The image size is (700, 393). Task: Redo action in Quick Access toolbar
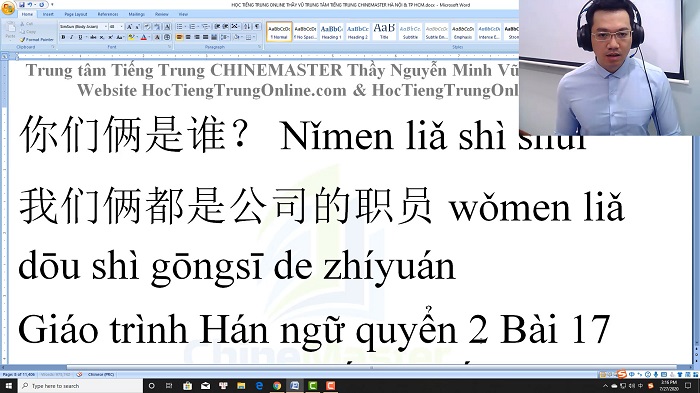(41, 5)
